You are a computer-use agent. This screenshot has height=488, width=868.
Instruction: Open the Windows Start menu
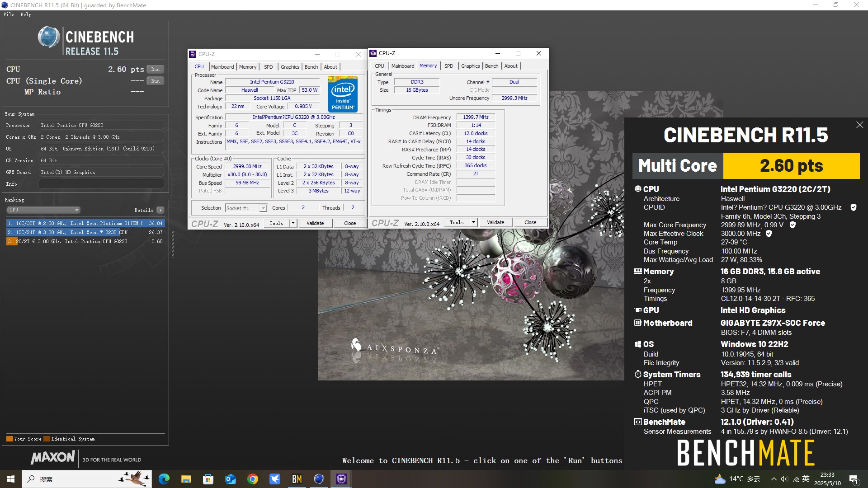(11, 479)
